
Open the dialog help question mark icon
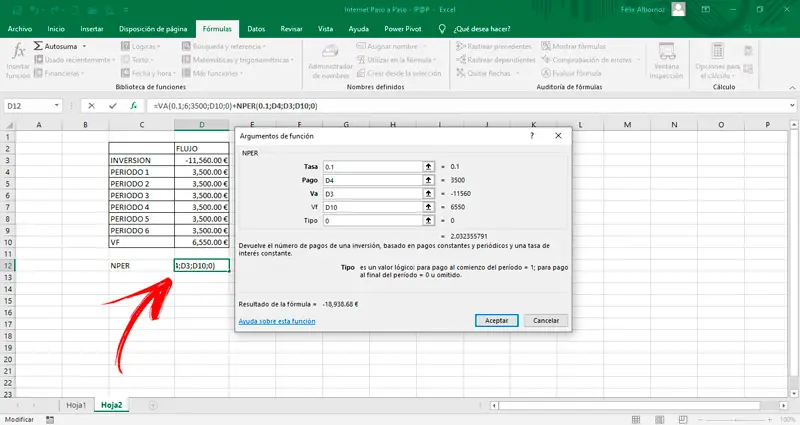tap(531, 134)
